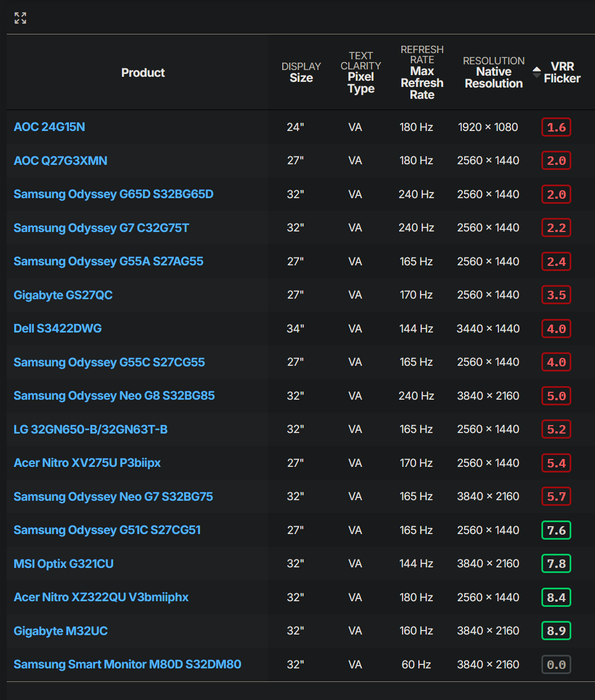Click the 160 Hz refresh rate cell
Screen dimensions: 595x700
(416, 631)
